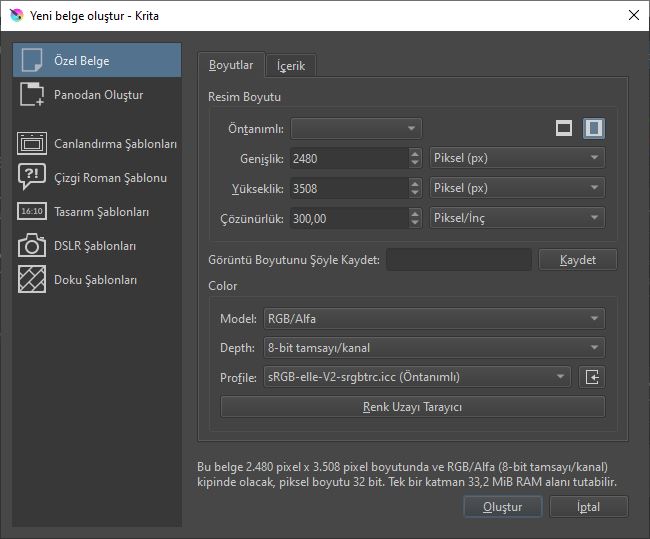
Task: Open the Doku Şablonları texture icon
Action: [32, 279]
